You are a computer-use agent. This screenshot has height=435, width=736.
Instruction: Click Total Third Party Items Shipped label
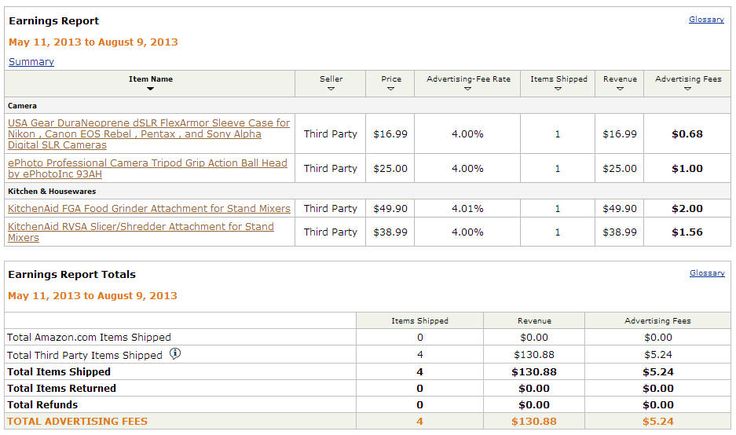pyautogui.click(x=84, y=355)
